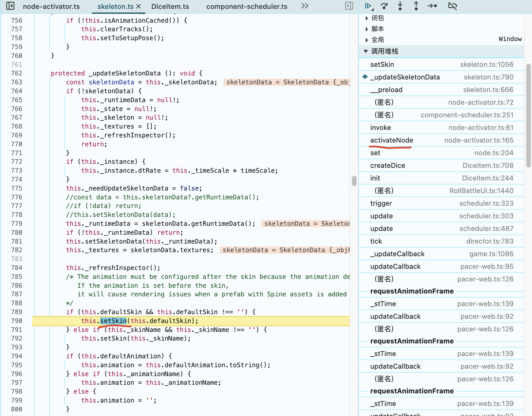Step into next function call
532x416 pixels.
point(400,6)
